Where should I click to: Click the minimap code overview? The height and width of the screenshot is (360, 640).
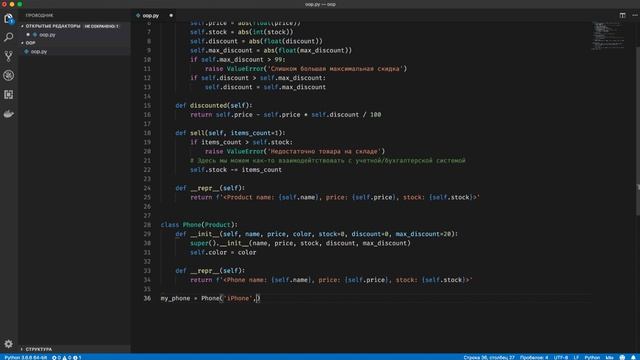coord(608,36)
